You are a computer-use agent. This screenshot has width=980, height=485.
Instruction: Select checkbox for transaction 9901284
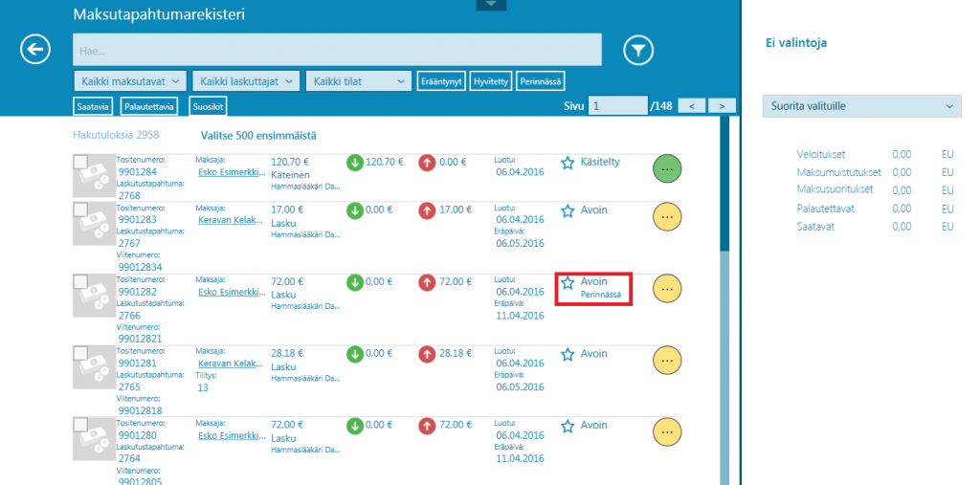click(x=82, y=162)
